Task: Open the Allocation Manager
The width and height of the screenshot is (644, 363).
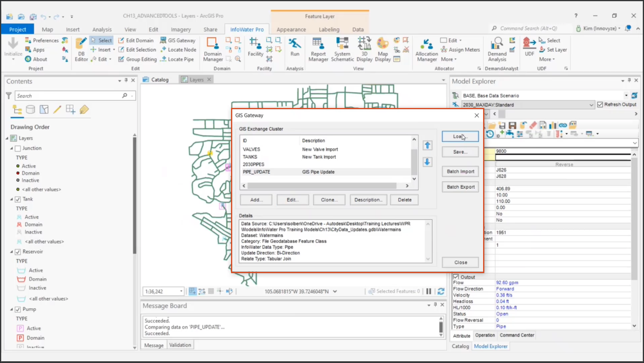Action: pos(427,49)
